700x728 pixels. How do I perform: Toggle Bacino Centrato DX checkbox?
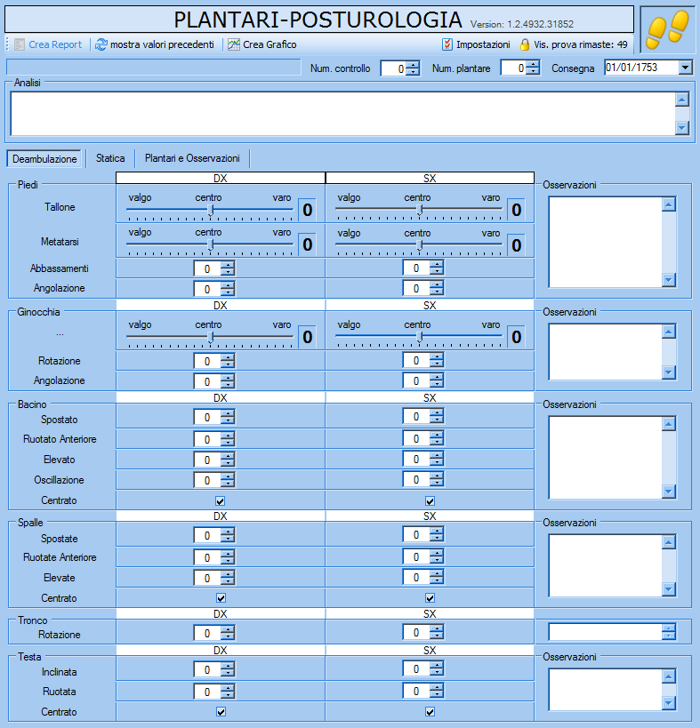coord(221,501)
